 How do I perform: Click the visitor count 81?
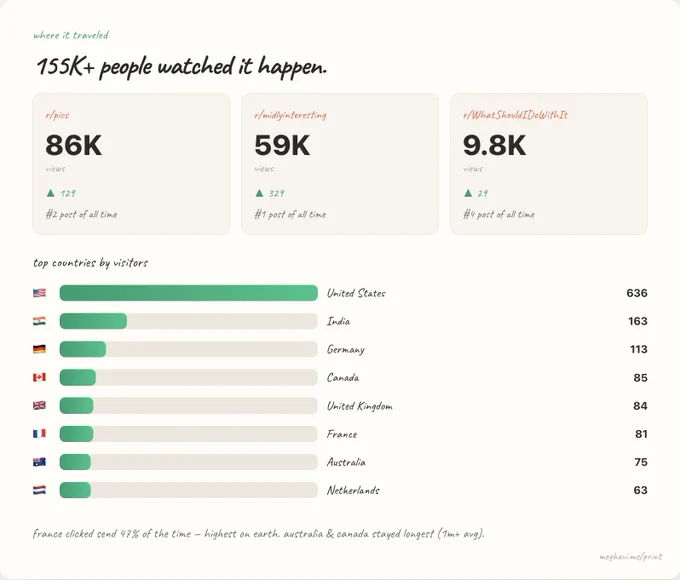641,434
